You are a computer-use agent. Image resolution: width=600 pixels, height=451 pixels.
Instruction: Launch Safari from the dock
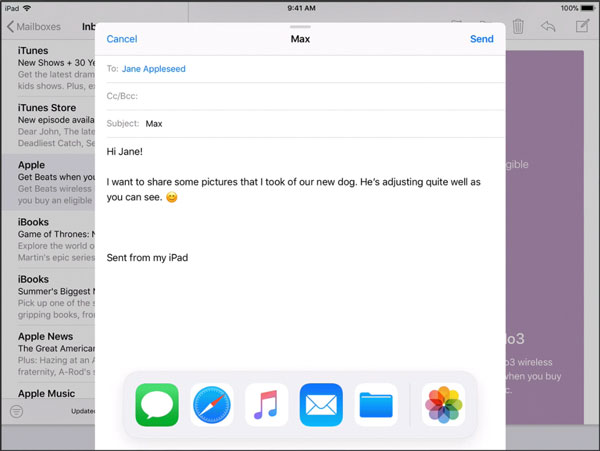211,405
